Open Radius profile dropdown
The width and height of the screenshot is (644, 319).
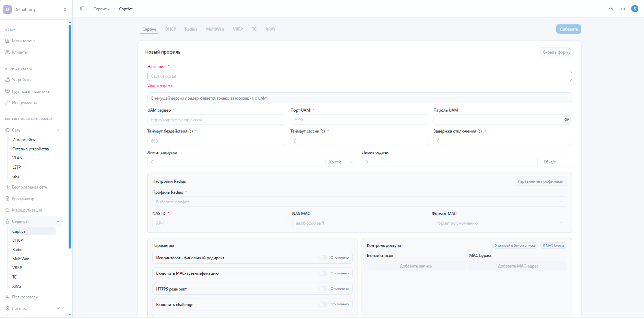pos(359,202)
